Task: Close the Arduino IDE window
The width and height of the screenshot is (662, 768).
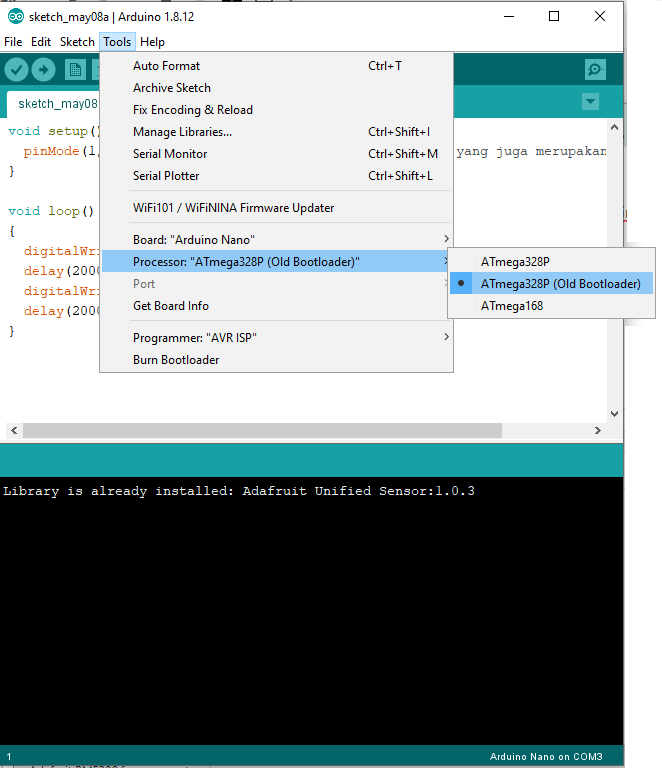Action: coord(600,16)
